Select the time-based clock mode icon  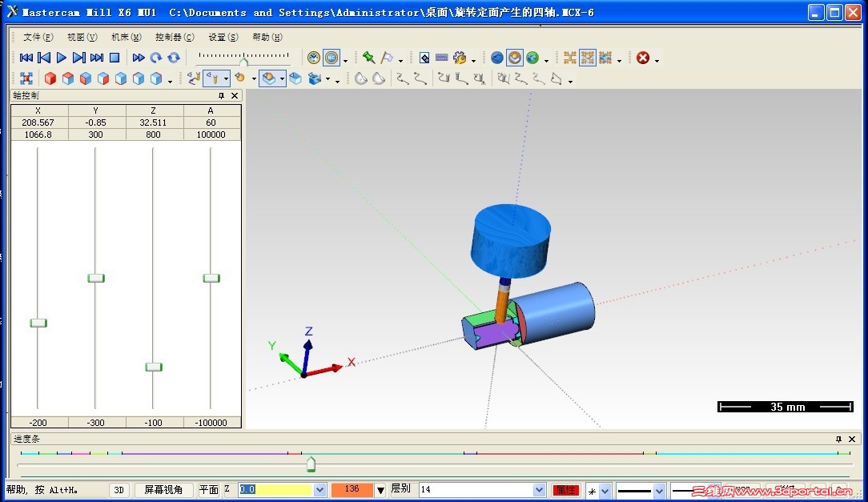tap(314, 58)
